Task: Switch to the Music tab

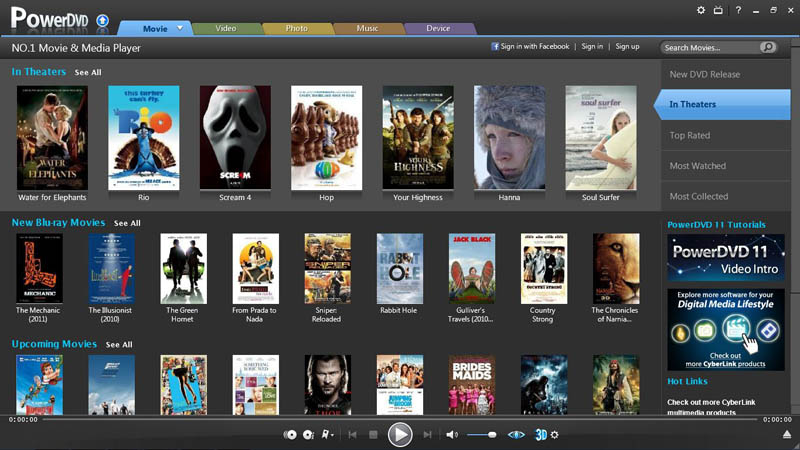Action: point(367,29)
